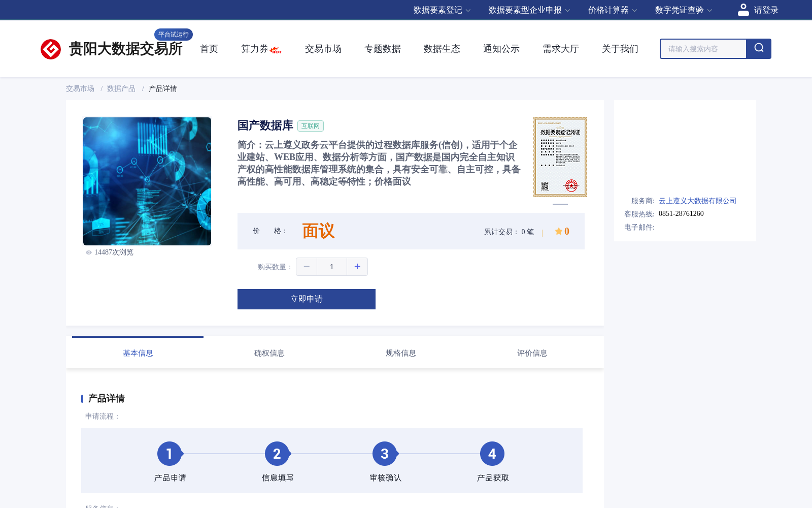
Task: Click step 4 产品获取 circle
Action: point(492,454)
